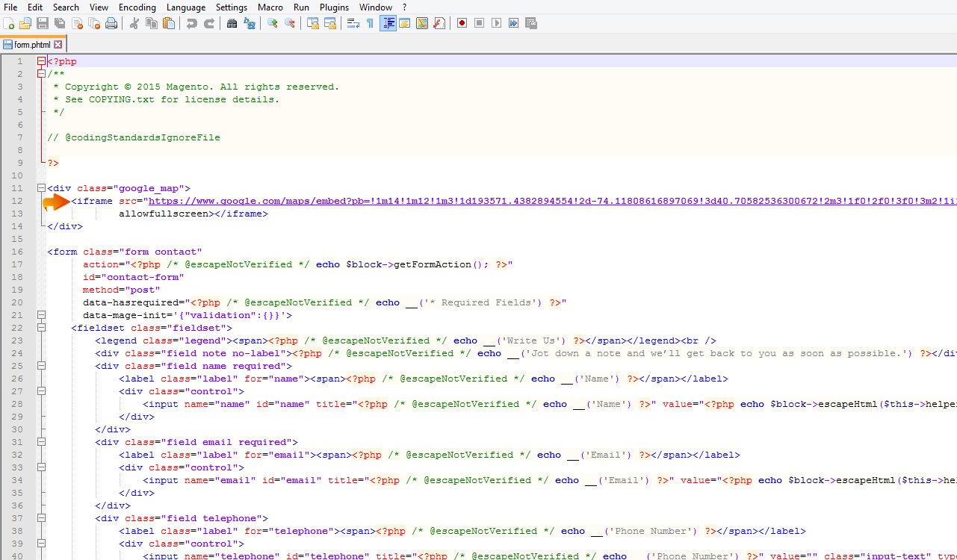Image resolution: width=957 pixels, height=560 pixels.
Task: Collapse the fold at line 37
Action: (42, 518)
